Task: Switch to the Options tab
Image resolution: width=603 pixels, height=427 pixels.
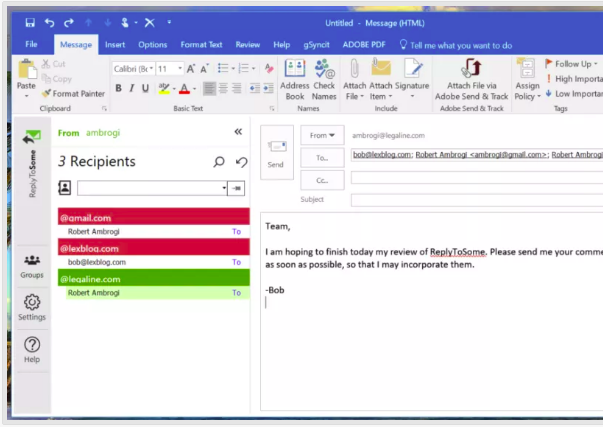Action: coord(153,45)
